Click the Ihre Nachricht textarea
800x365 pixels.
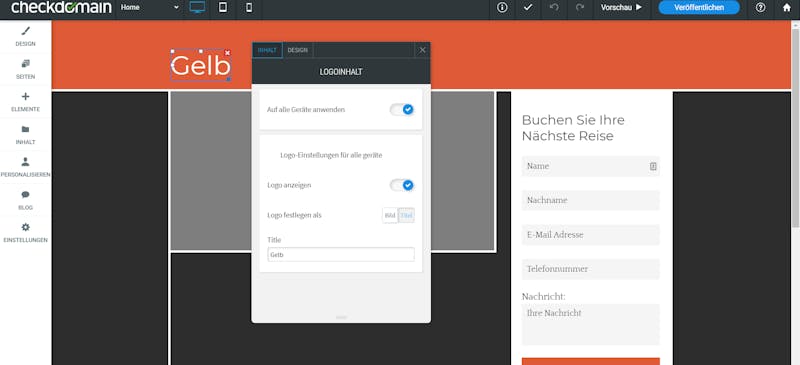pos(590,325)
